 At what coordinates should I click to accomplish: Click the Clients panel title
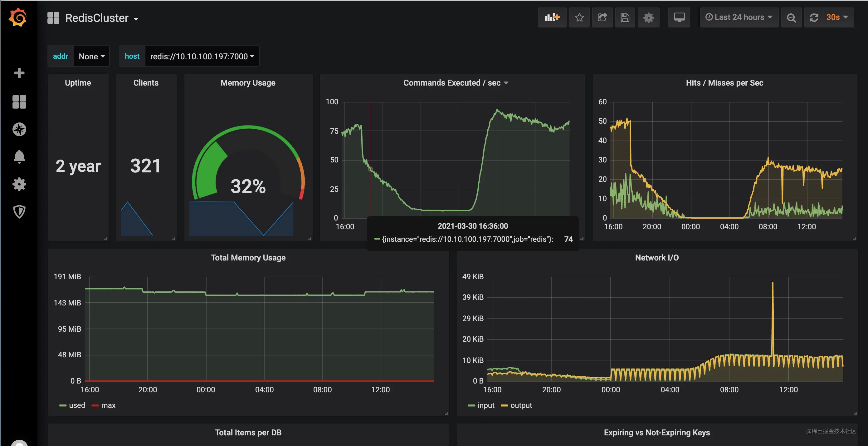click(146, 83)
